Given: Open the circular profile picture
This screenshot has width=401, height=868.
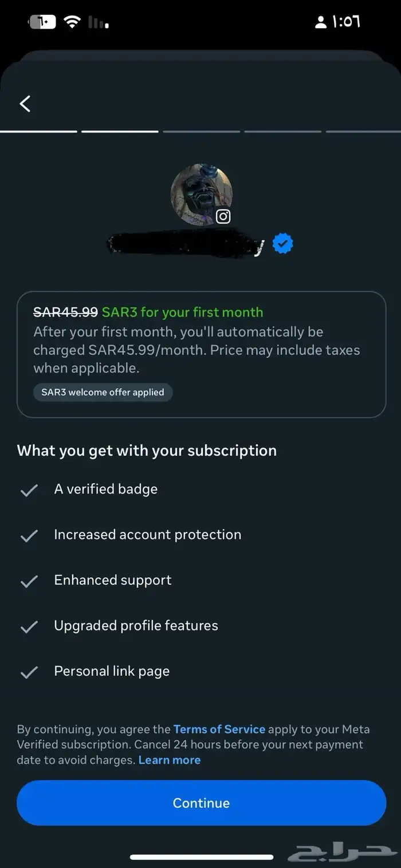Looking at the screenshot, I should pos(202,196).
